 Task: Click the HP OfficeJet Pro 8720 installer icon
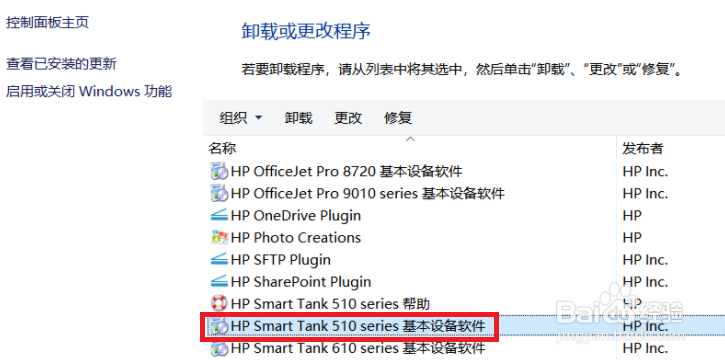(x=219, y=171)
